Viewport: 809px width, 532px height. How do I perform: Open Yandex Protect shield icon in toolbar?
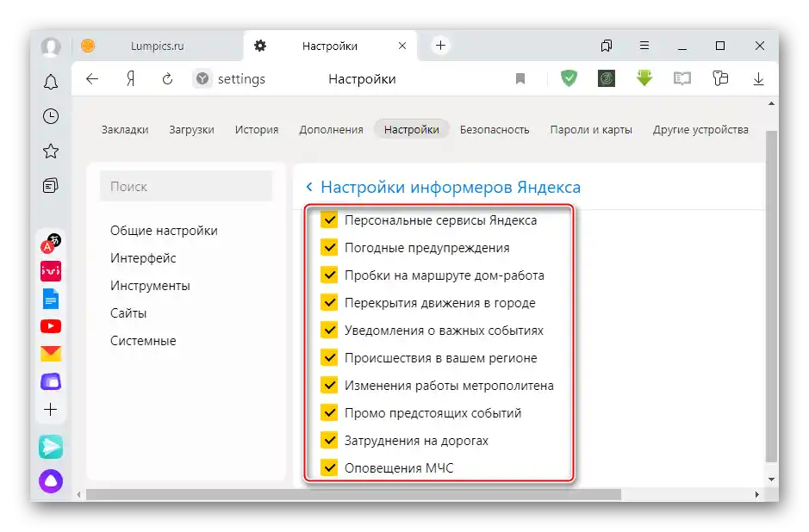tap(569, 77)
